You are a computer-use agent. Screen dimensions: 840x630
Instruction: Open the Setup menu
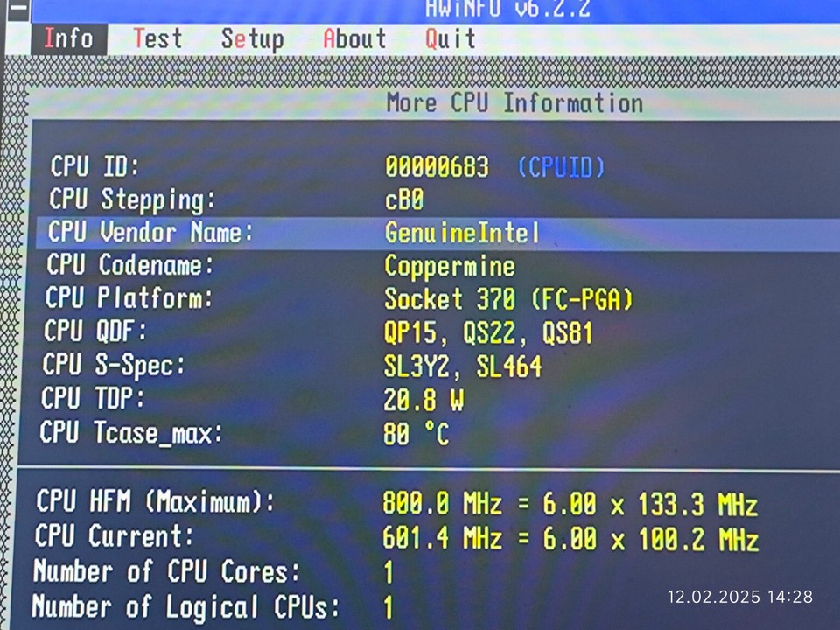(x=252, y=39)
